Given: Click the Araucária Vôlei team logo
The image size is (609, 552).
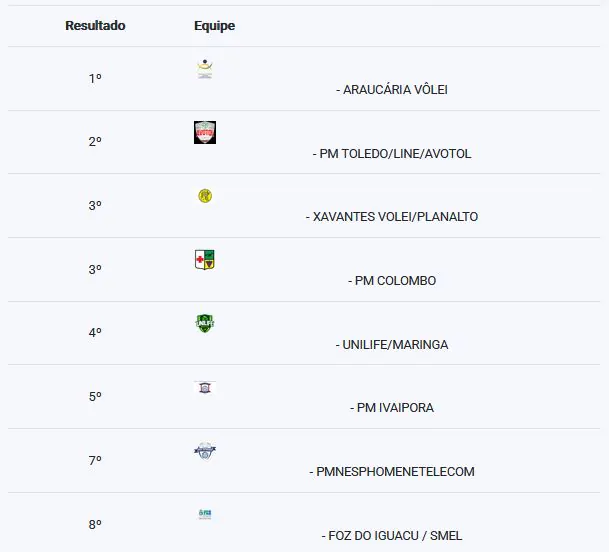Looking at the screenshot, I should pyautogui.click(x=204, y=69).
